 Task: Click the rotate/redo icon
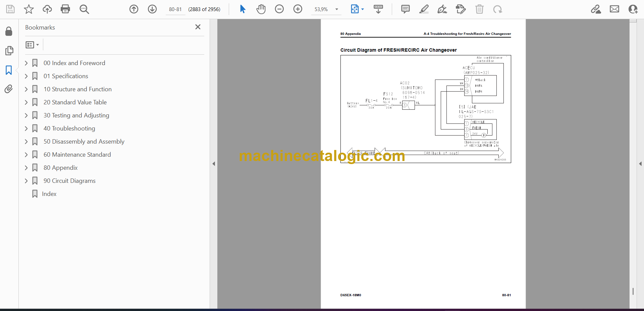tap(498, 9)
